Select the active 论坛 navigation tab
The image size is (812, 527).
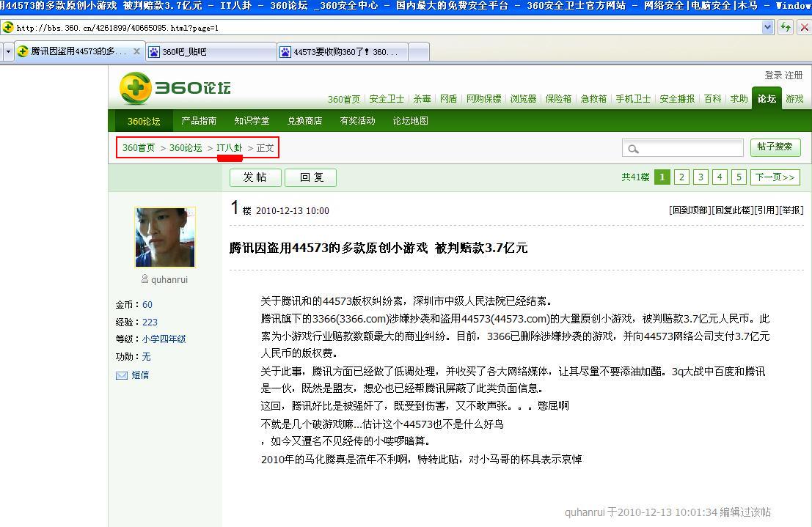tap(767, 98)
